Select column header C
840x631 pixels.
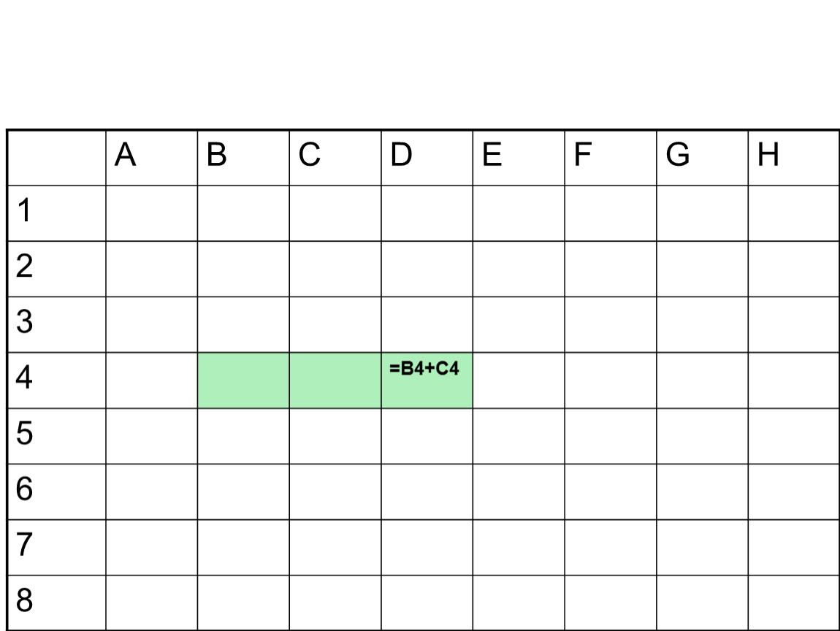(335, 158)
